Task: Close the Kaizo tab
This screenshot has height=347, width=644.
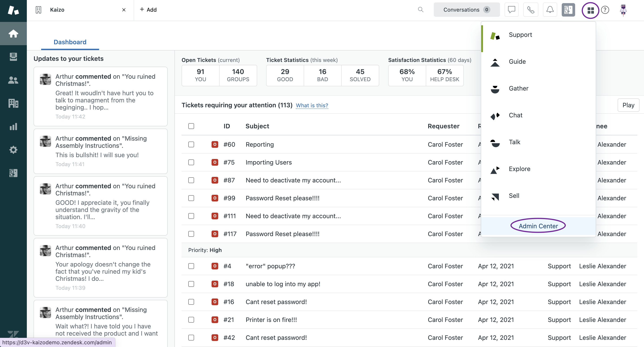Action: (x=124, y=10)
